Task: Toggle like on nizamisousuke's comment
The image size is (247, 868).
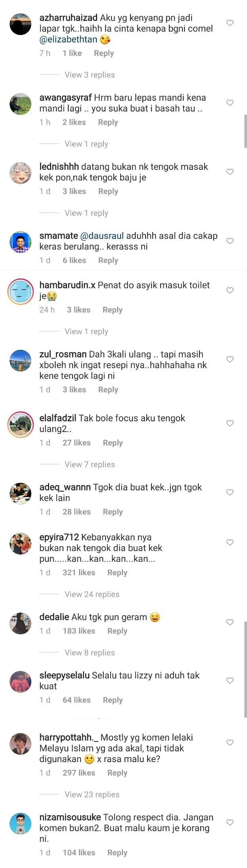Action: 230,822
